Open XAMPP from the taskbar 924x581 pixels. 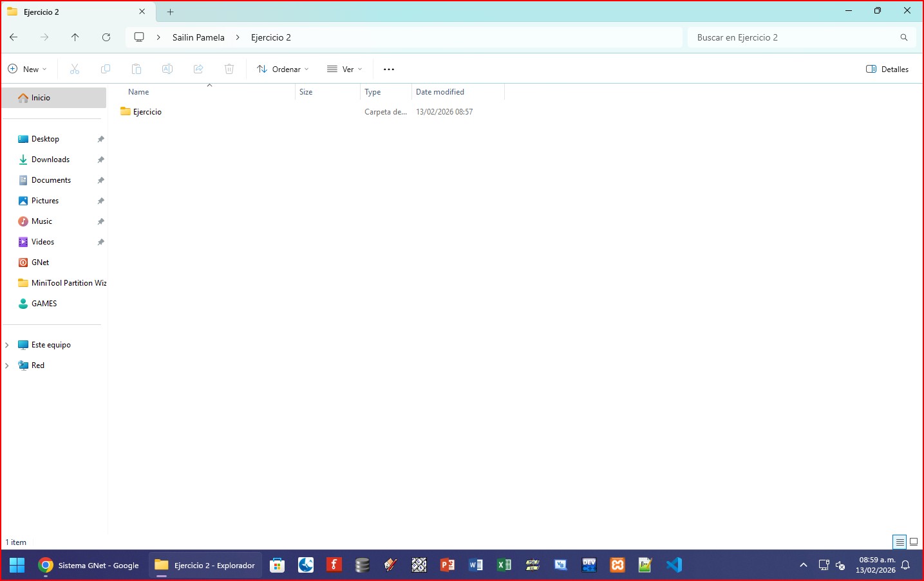tap(618, 565)
